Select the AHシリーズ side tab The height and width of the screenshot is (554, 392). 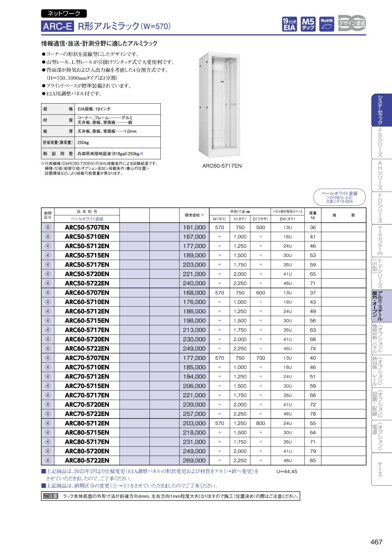[x=379, y=175]
